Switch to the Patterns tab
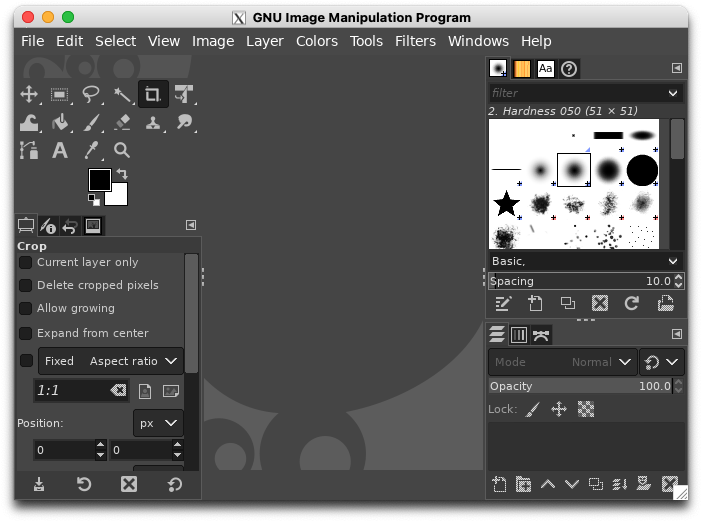The height and width of the screenshot is (522, 702). pyautogui.click(x=522, y=69)
